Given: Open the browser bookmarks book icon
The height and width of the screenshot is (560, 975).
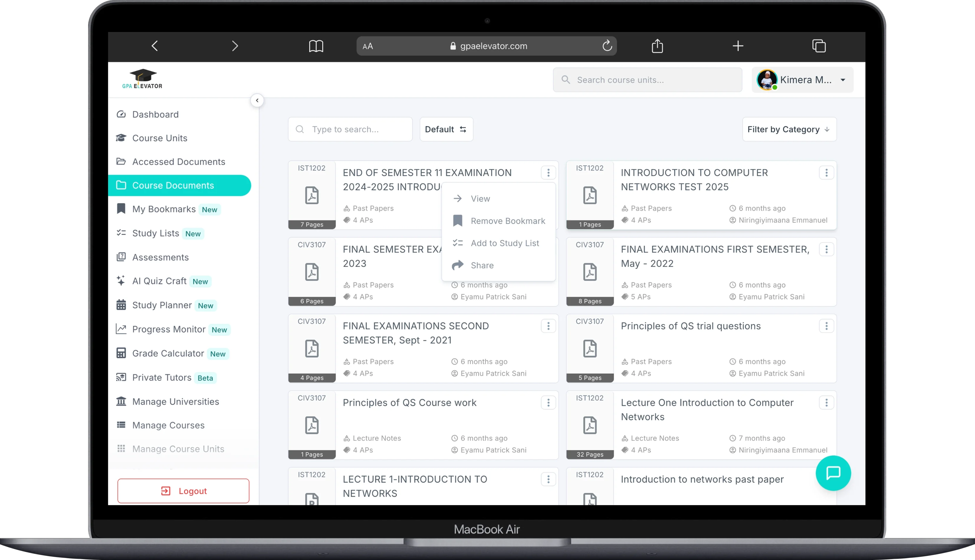Looking at the screenshot, I should [316, 46].
